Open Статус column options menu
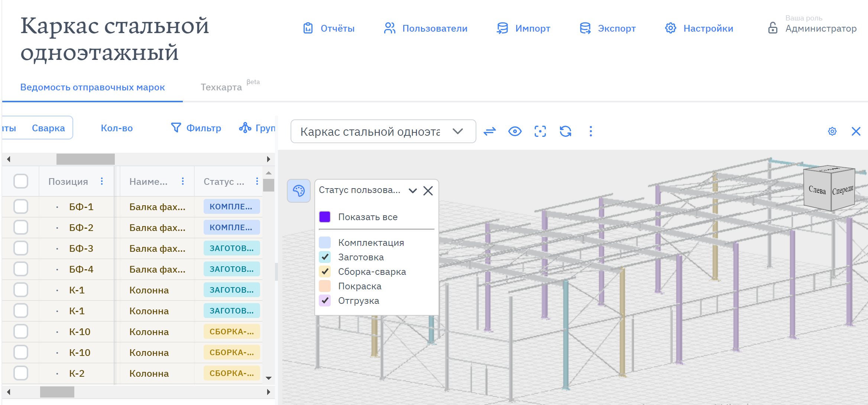 pyautogui.click(x=257, y=181)
